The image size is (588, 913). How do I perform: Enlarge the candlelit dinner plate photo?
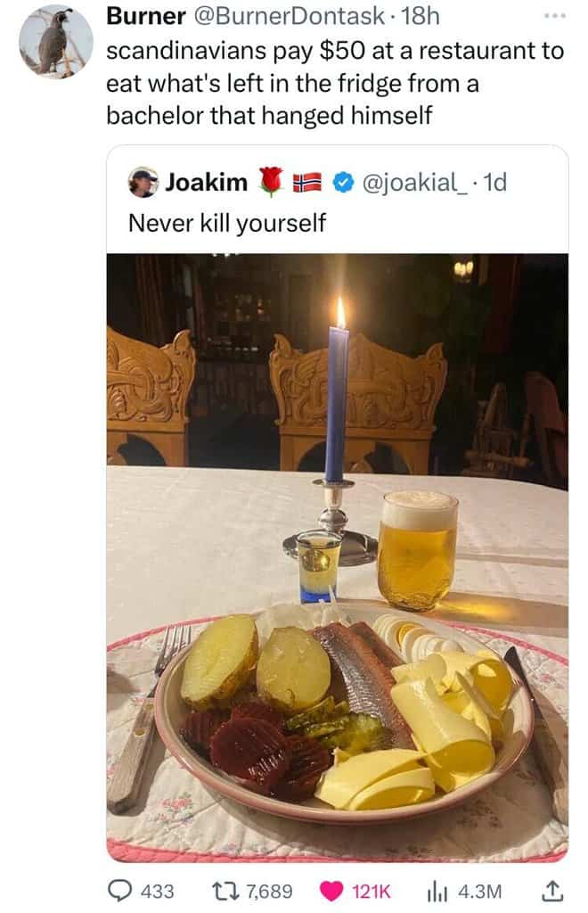point(338,558)
